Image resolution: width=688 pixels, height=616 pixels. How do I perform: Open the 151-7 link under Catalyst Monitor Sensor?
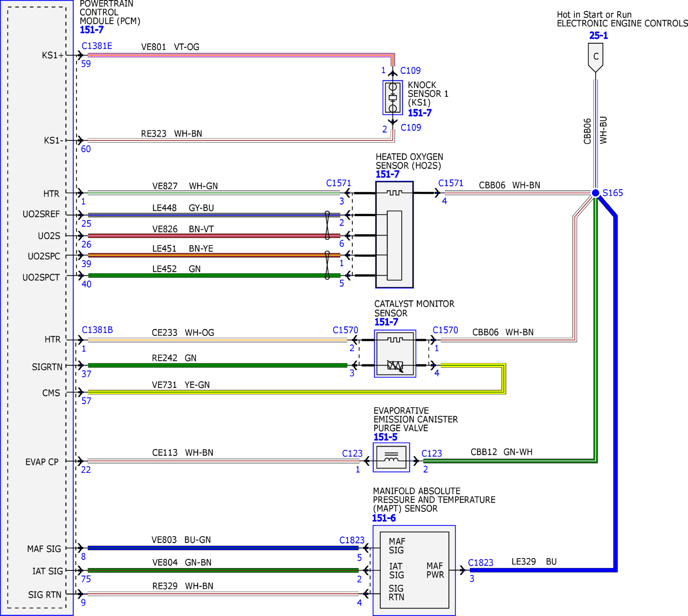point(386,322)
